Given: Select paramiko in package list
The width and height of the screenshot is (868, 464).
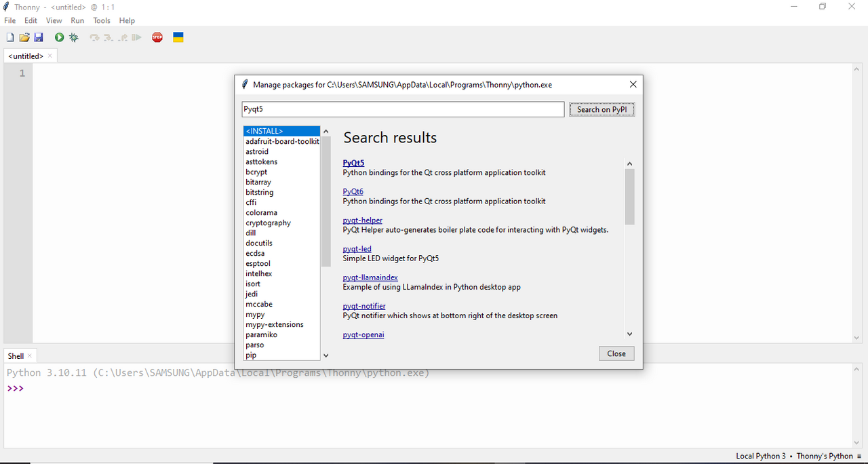Looking at the screenshot, I should 281,334.
